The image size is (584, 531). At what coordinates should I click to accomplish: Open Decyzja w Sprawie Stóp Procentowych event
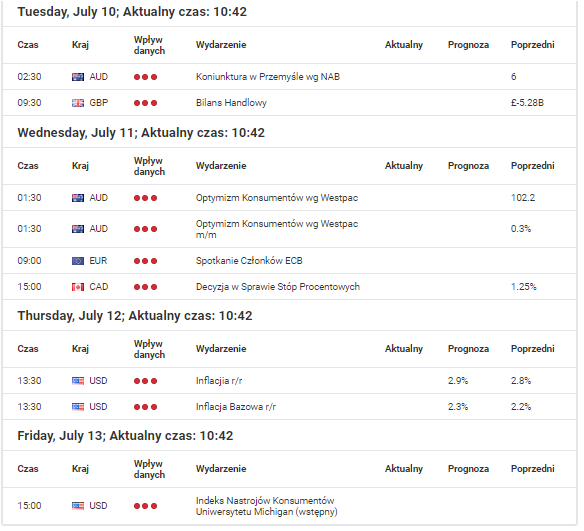tap(278, 287)
